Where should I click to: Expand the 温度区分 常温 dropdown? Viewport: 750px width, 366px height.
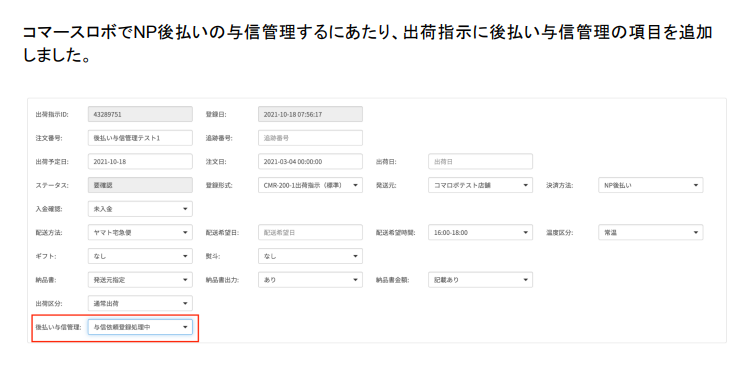pos(651,233)
